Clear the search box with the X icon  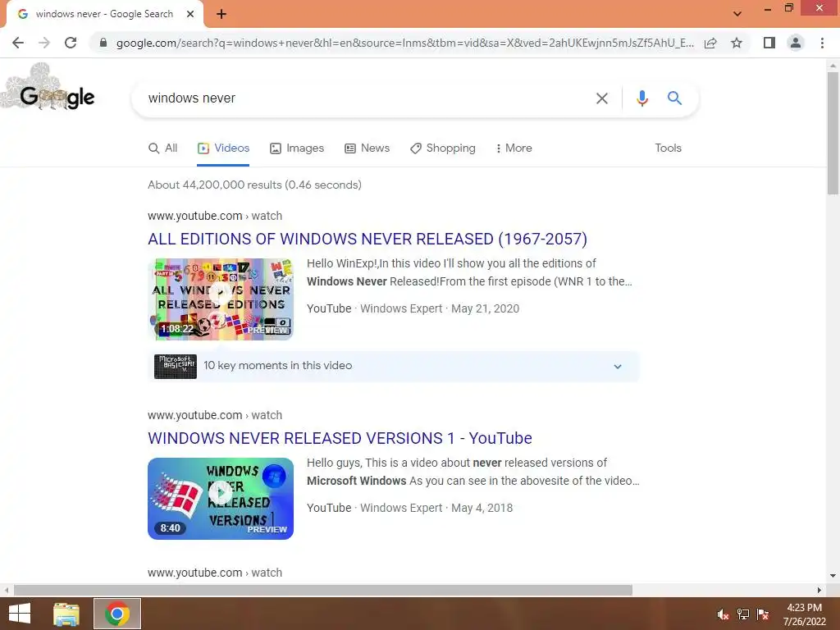pyautogui.click(x=601, y=98)
